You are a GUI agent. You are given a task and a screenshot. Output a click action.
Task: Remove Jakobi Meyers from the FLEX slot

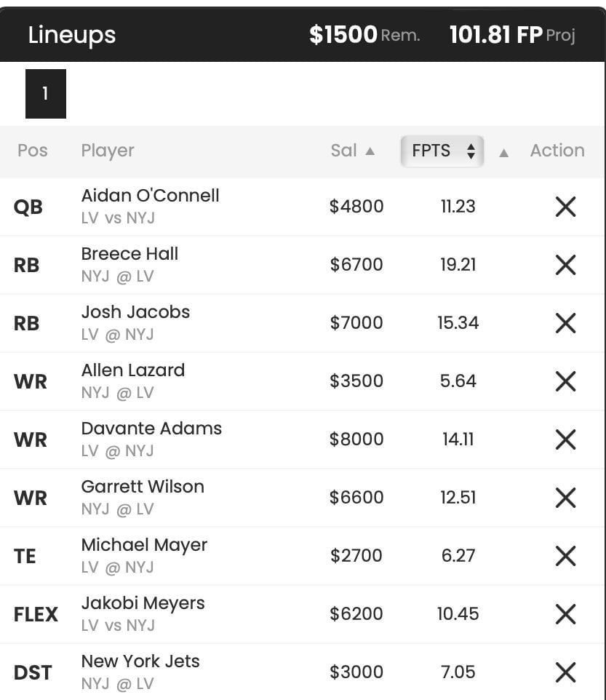click(x=565, y=614)
